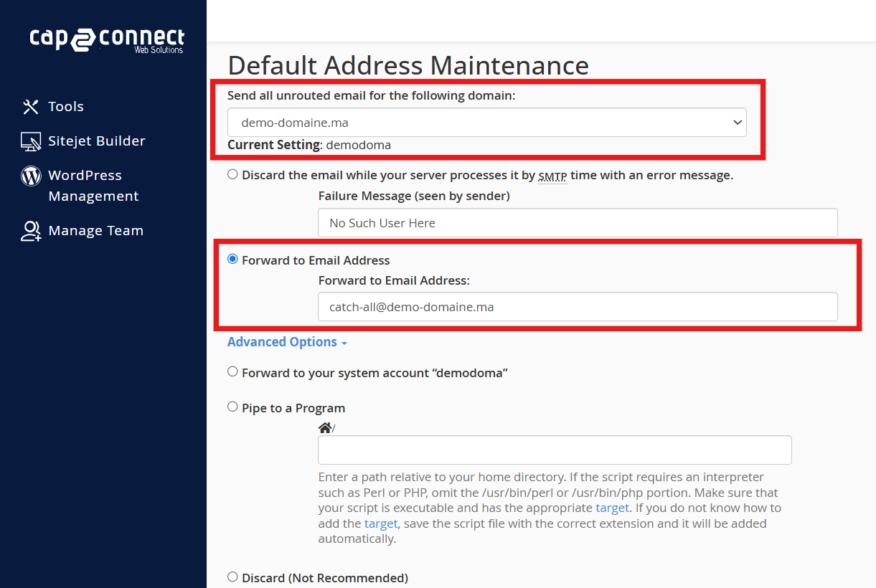The height and width of the screenshot is (588, 876).
Task: Click the Cap Connect logo
Action: (107, 39)
